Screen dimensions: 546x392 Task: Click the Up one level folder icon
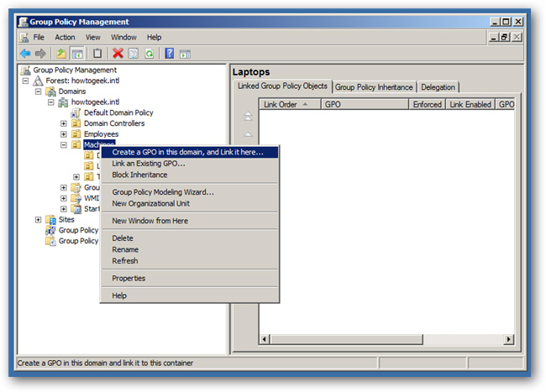[61, 54]
